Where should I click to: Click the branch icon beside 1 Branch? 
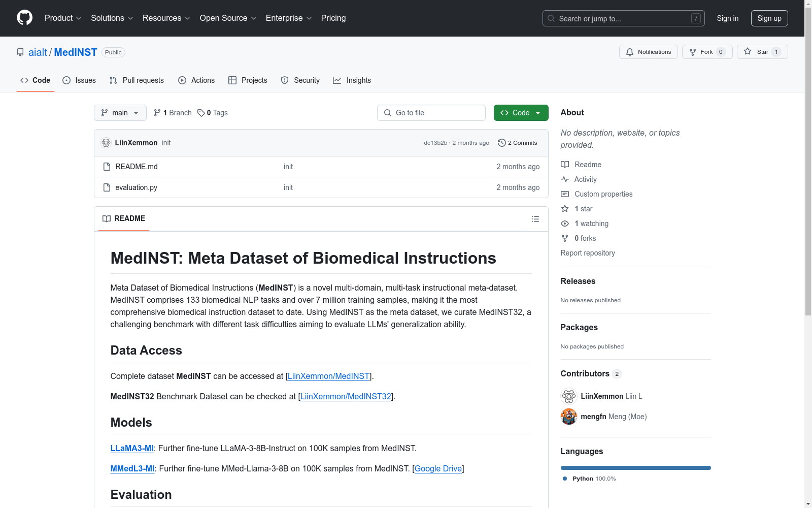(x=157, y=113)
